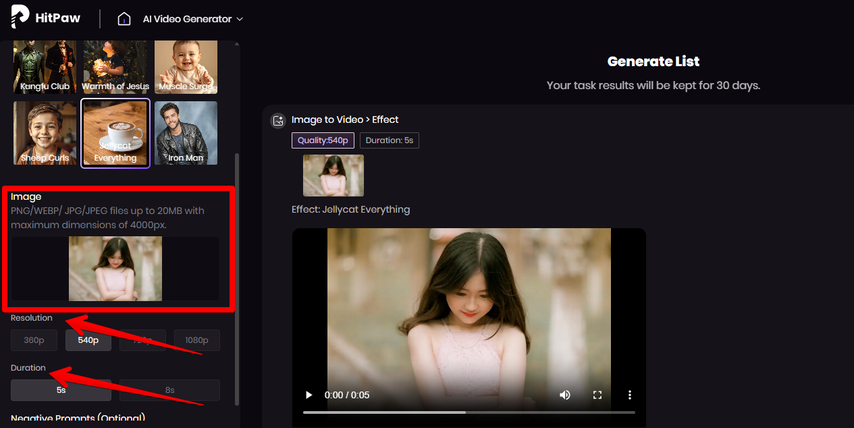Mute the video with the speaker icon
Viewport: 854px width, 428px height.
coord(565,395)
